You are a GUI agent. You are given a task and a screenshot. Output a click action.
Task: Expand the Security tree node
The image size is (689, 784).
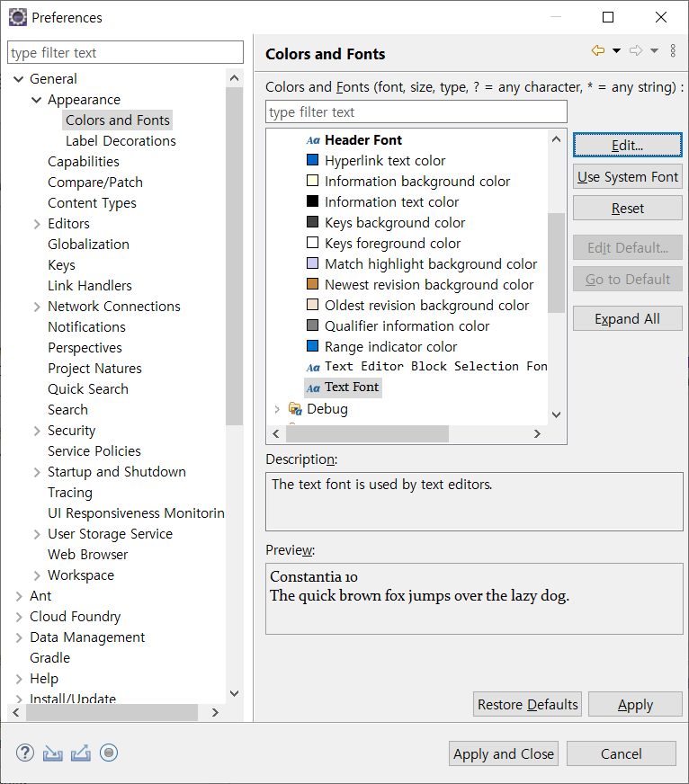pos(37,431)
